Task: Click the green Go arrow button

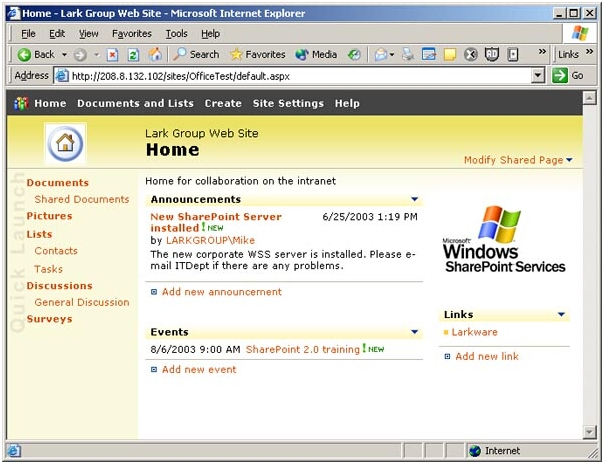Action: click(559, 75)
